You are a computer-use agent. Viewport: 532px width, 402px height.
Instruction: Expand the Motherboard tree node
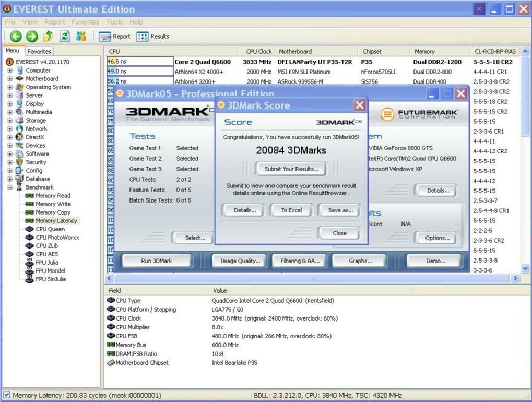[10, 79]
